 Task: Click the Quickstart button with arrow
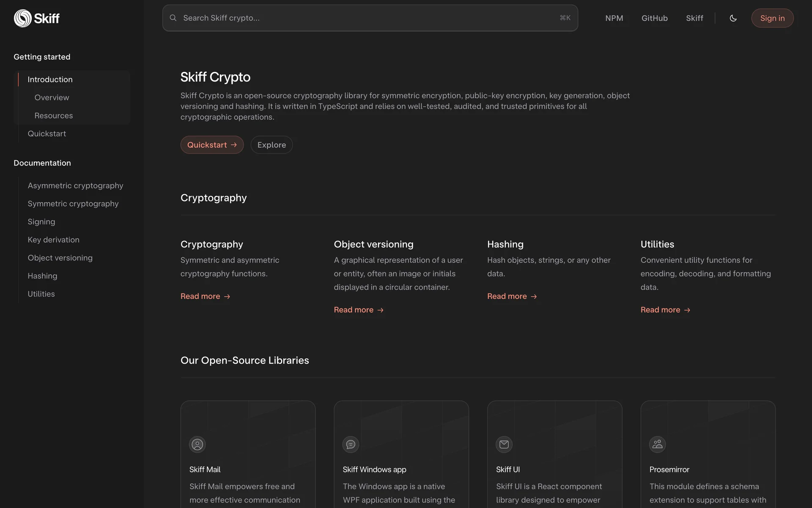[212, 145]
